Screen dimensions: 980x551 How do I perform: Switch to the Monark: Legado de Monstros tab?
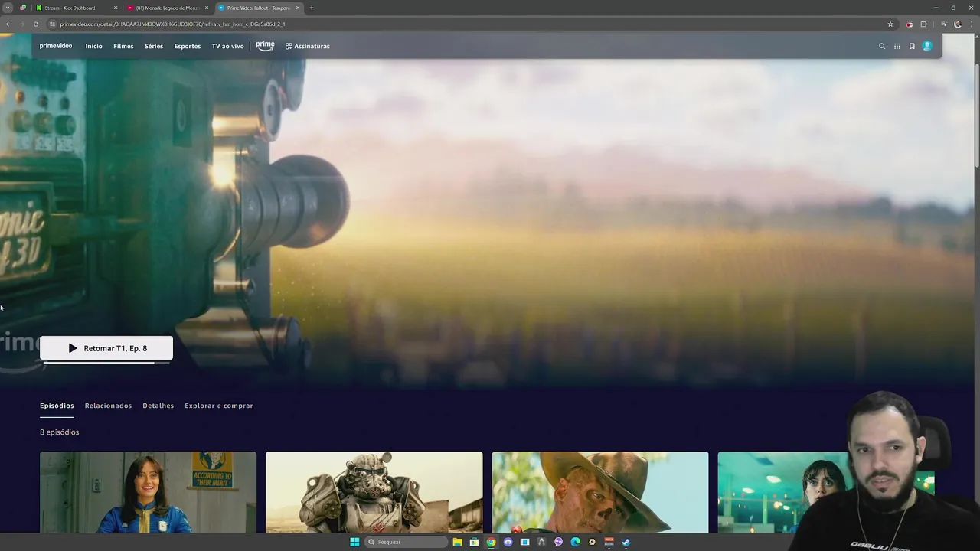point(167,8)
